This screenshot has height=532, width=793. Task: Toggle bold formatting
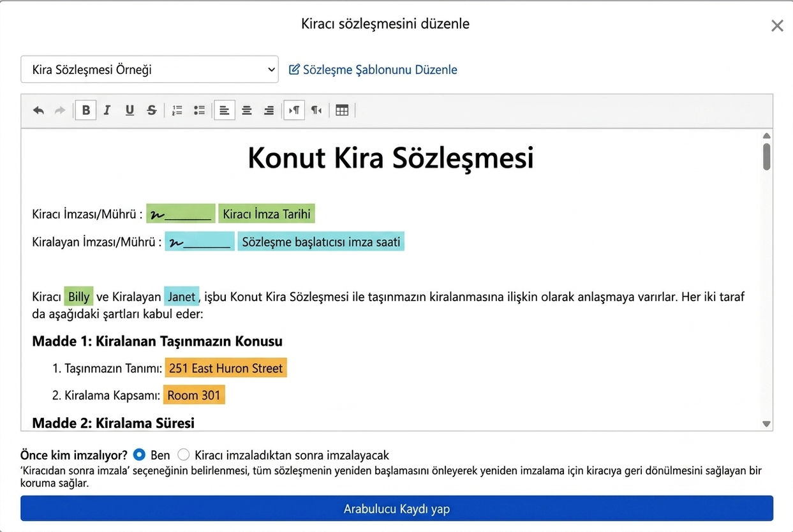pos(85,110)
